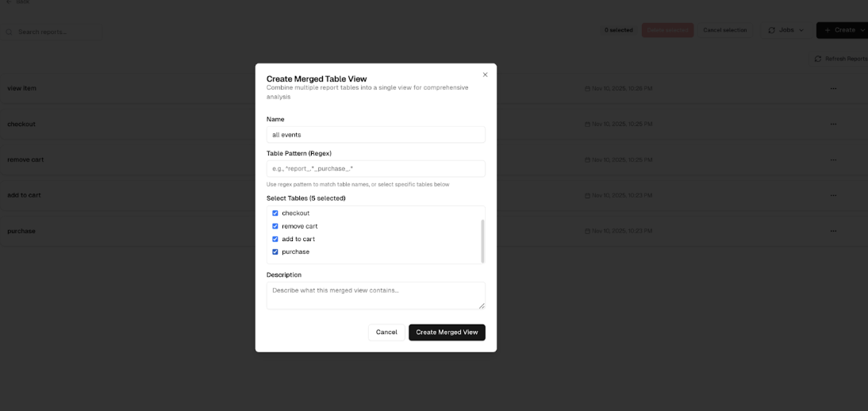Click the Description text area
Screen dimensions: 868x411
click(x=375, y=295)
